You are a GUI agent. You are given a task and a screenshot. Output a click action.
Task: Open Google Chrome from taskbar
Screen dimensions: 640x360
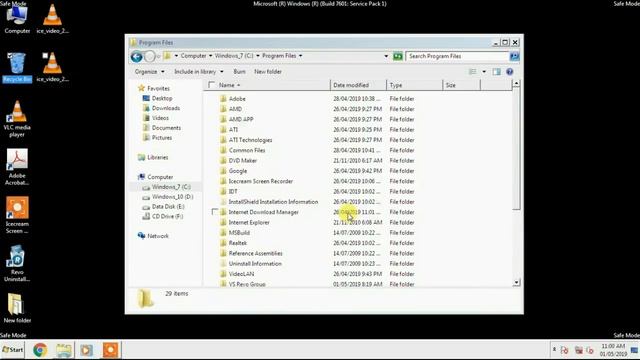tap(40, 350)
